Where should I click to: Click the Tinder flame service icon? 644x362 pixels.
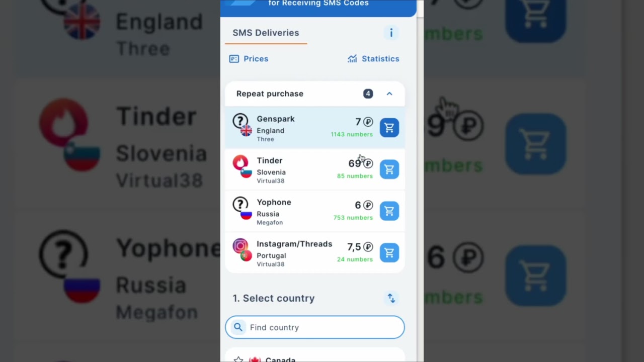click(x=240, y=162)
